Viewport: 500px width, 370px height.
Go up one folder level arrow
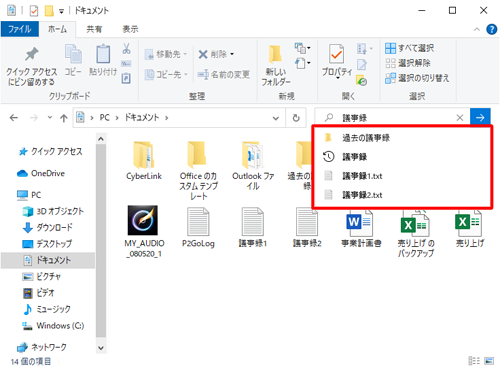click(64, 118)
